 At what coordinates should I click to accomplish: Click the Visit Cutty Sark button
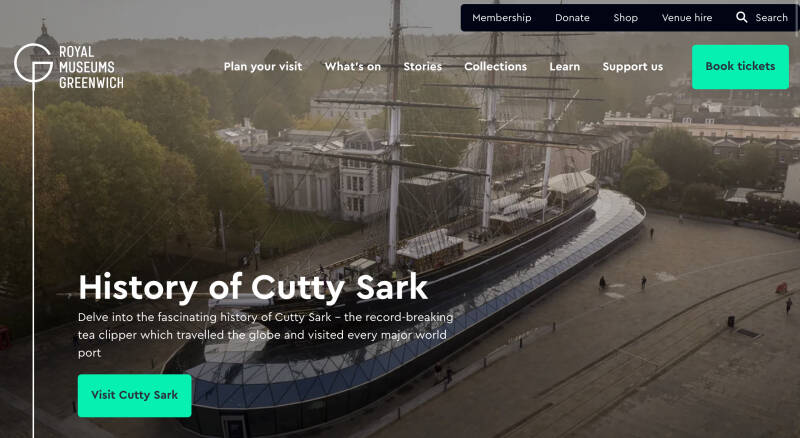click(135, 396)
